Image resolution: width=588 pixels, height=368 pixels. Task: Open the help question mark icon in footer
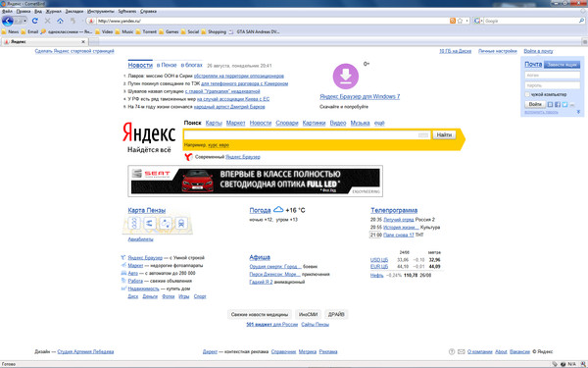tap(452, 352)
